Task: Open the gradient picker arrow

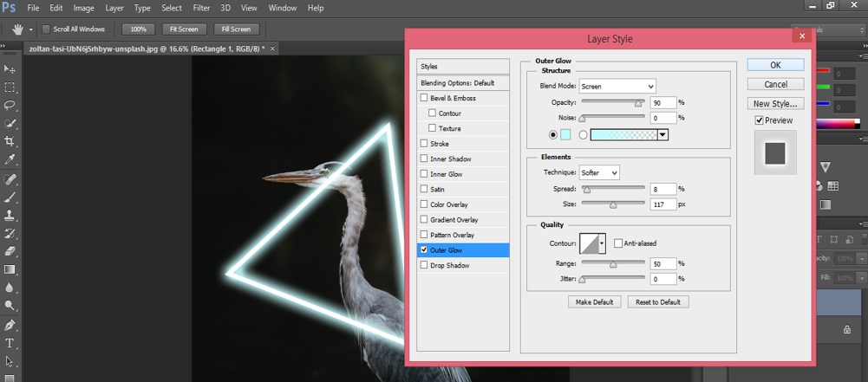Action: [663, 135]
